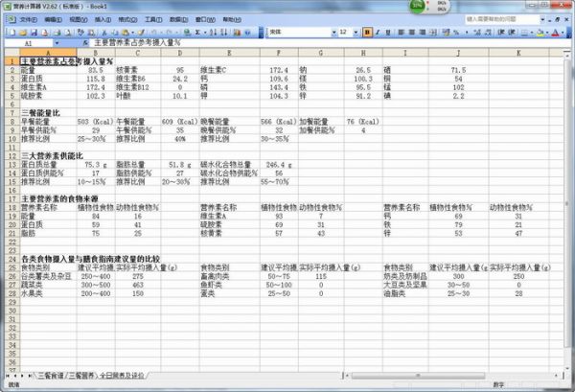Click the Print icon in the toolbar
This screenshot has width=575, height=392.
point(56,32)
